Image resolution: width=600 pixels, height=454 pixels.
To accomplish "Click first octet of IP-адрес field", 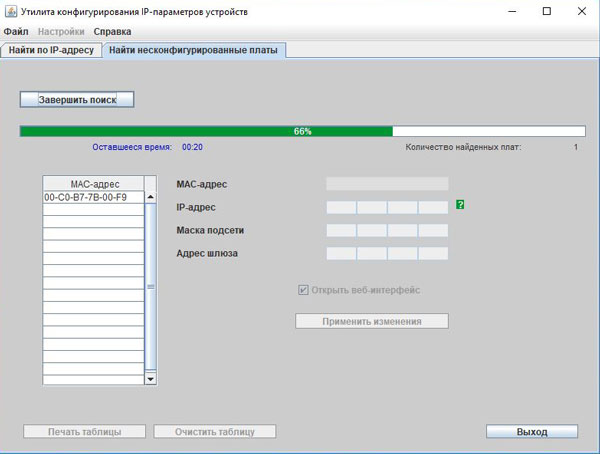I will [341, 207].
